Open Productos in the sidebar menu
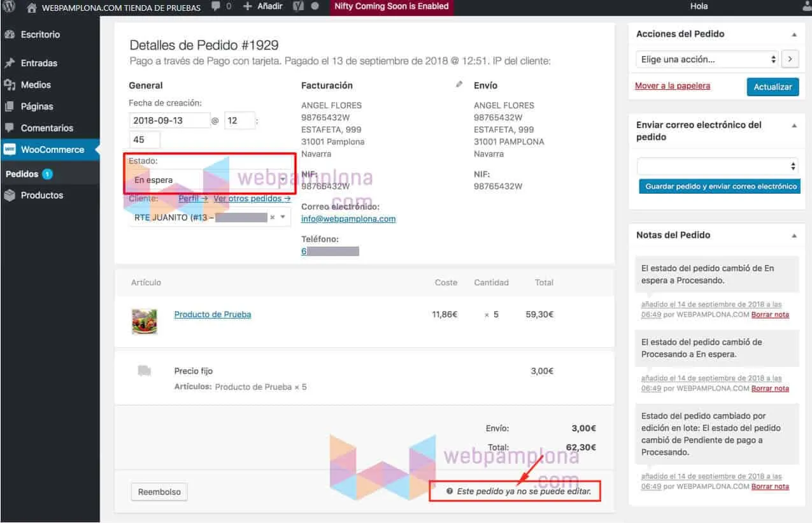 coord(42,196)
